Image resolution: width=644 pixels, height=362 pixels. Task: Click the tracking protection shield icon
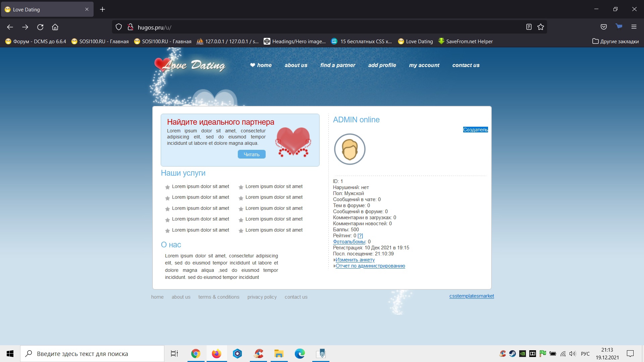click(x=119, y=27)
